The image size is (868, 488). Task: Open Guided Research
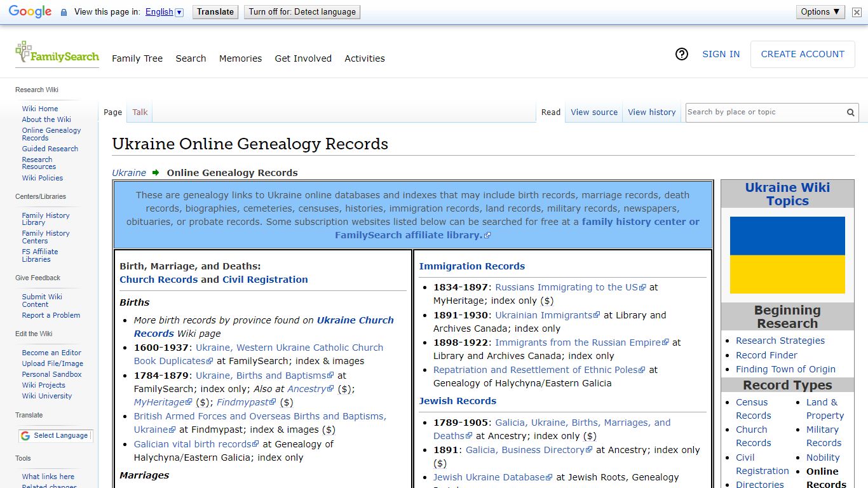(50, 149)
